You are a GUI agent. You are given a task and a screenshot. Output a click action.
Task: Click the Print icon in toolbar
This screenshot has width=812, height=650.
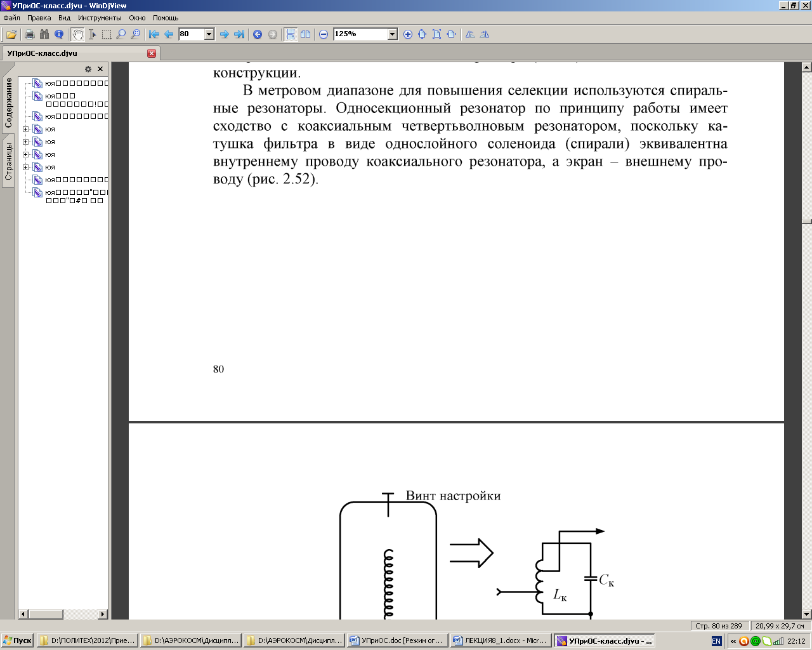pos(29,34)
